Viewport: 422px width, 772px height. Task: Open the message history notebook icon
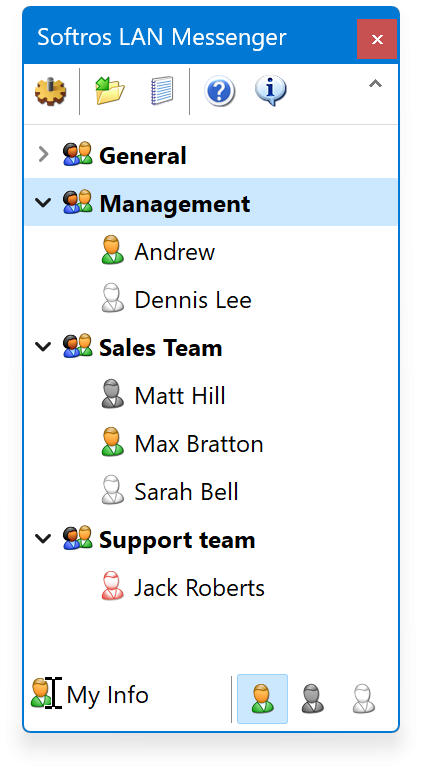[162, 91]
